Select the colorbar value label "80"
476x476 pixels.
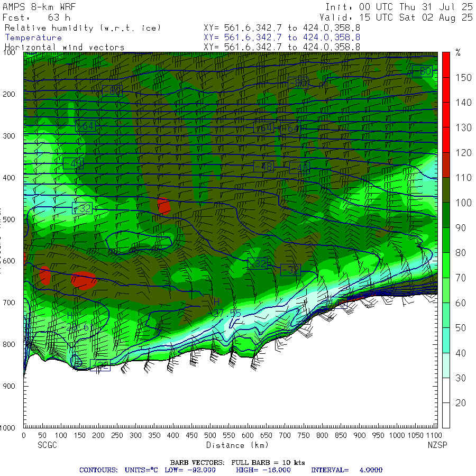tap(461, 253)
